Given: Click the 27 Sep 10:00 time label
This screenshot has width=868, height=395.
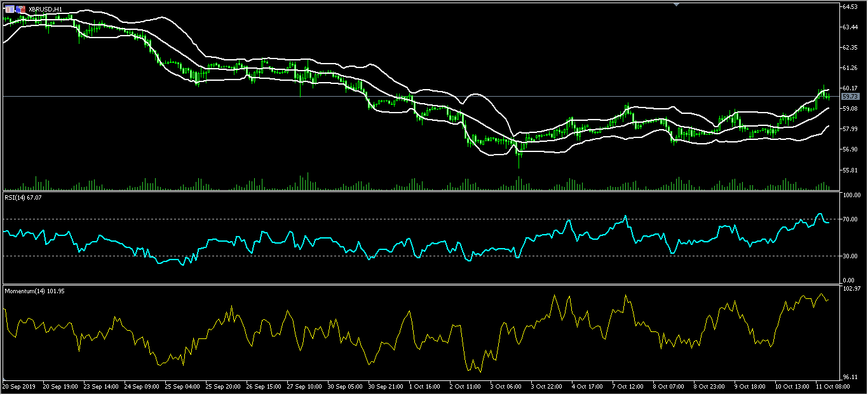Looking at the screenshot, I should pyautogui.click(x=302, y=386).
